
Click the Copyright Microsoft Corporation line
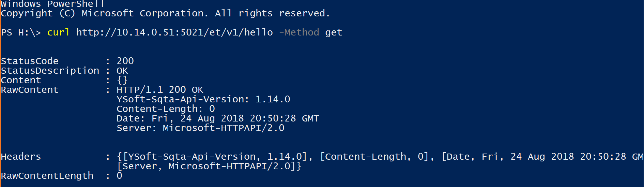[165, 13]
